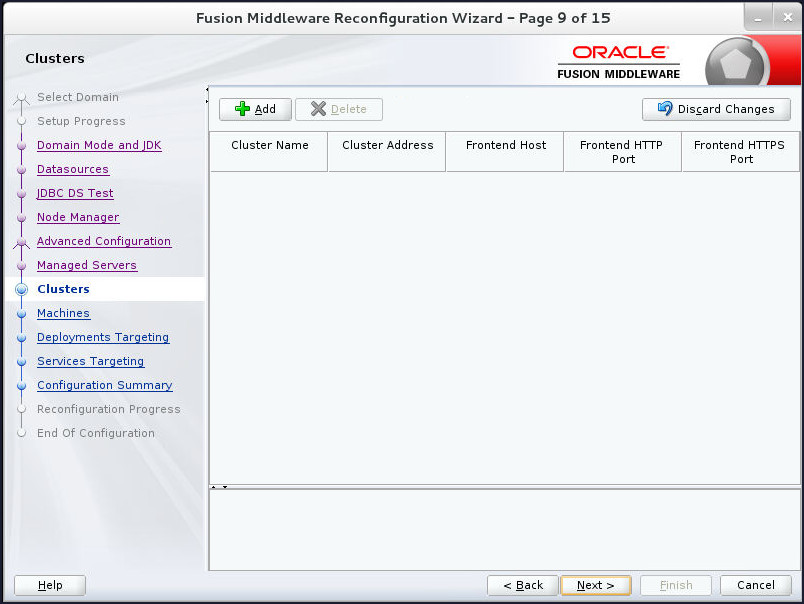The width and height of the screenshot is (804, 604).
Task: Click the split pane collapse arrows
Action: coord(219,487)
